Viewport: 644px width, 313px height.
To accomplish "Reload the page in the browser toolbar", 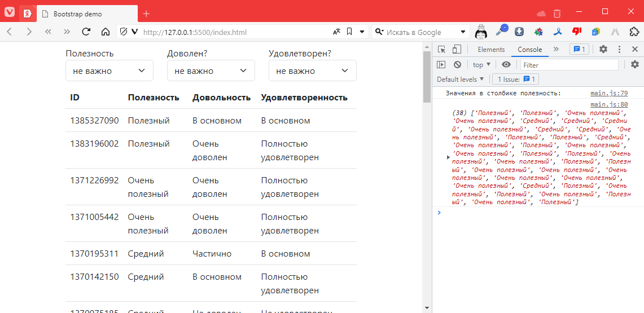I will pyautogui.click(x=86, y=32).
